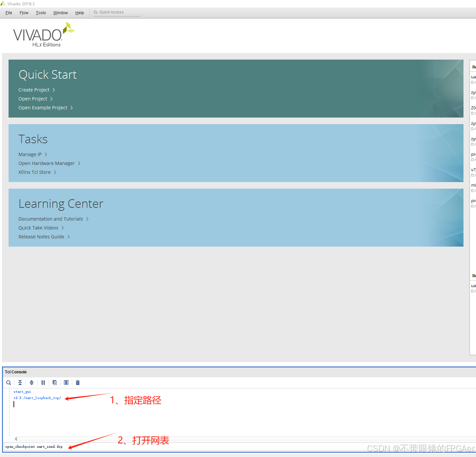Click the chevron next to Manage IP
The width and height of the screenshot is (476, 457).
[46, 154]
